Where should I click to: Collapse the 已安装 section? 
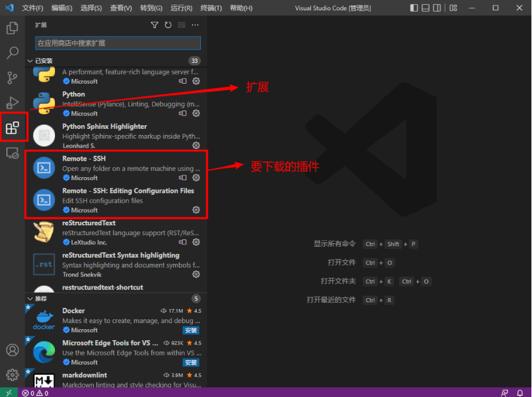31,61
